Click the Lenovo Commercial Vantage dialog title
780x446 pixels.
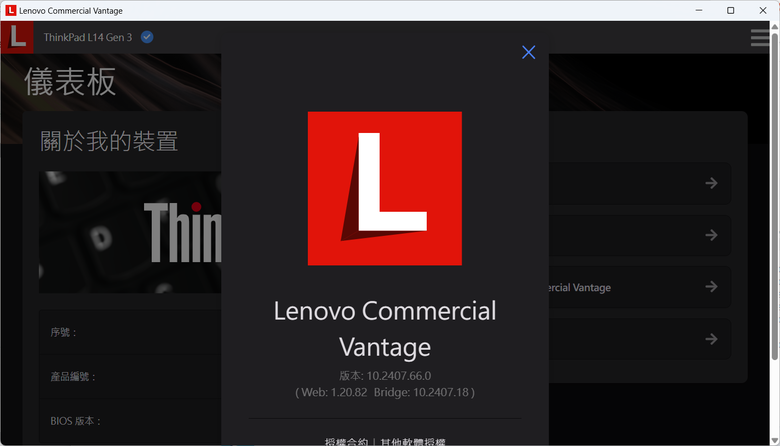pos(385,329)
